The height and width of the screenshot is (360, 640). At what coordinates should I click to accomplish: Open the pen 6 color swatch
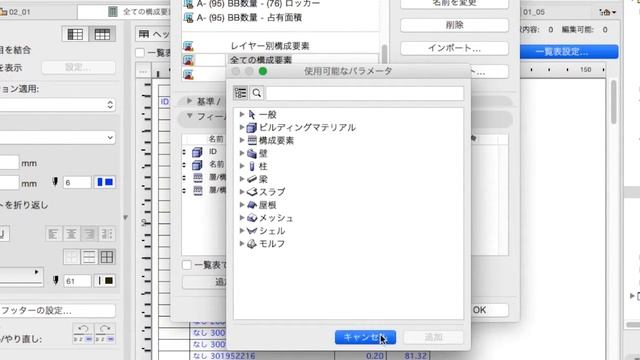click(x=105, y=182)
